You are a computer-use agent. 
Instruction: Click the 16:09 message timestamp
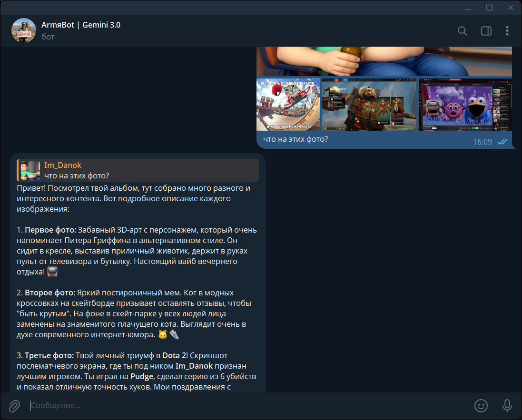483,142
